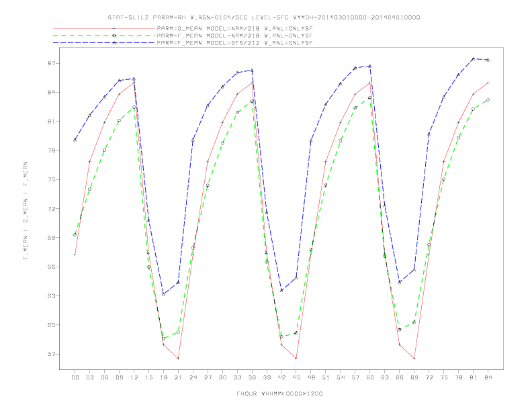The height and width of the screenshot is (411, 532).
Task: Click the y-axis tick label 84
Action: pos(52,92)
